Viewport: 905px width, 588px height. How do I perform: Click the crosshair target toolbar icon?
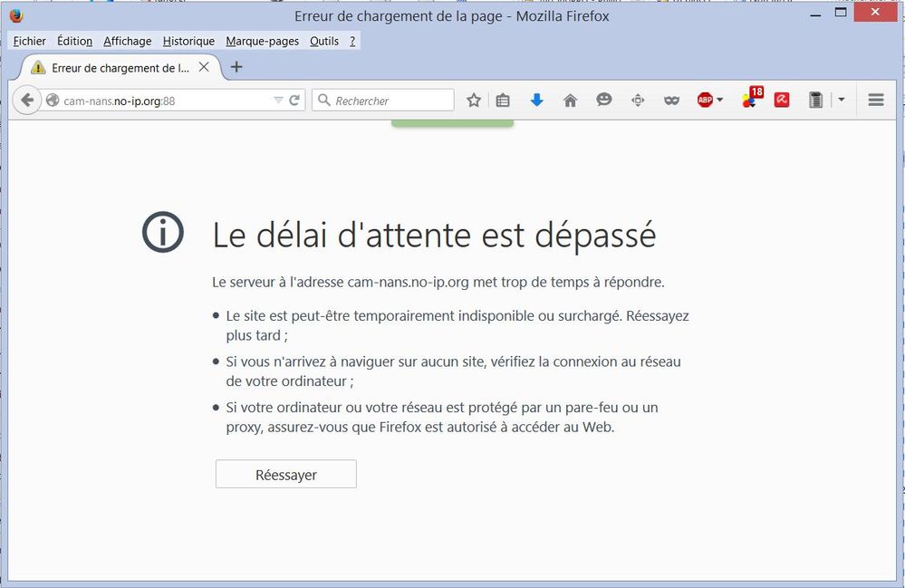point(638,101)
